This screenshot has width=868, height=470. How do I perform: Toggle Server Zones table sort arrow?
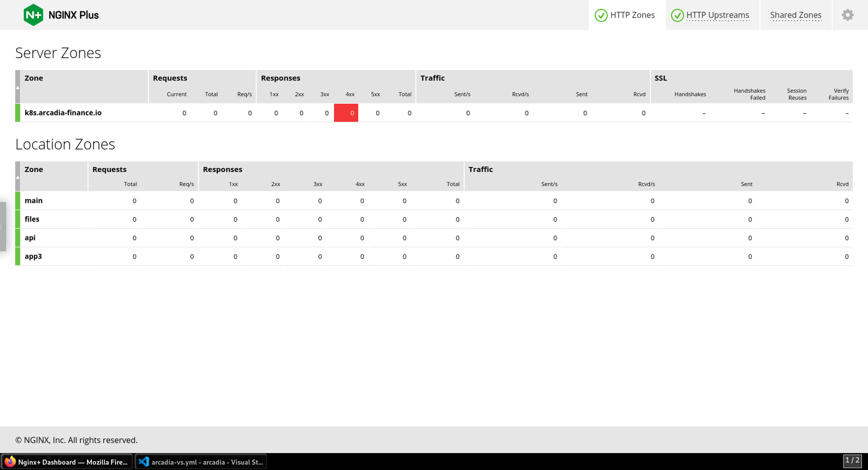pos(17,87)
